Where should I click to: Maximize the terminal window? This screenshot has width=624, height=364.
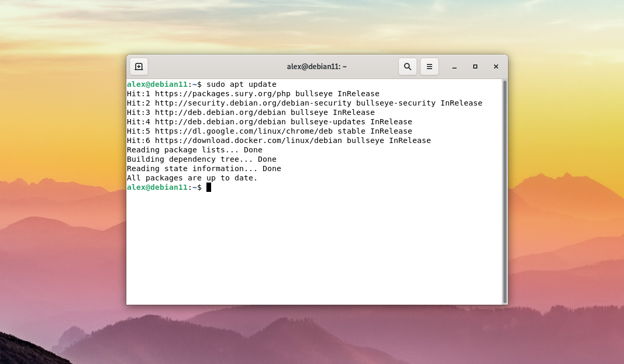click(475, 67)
